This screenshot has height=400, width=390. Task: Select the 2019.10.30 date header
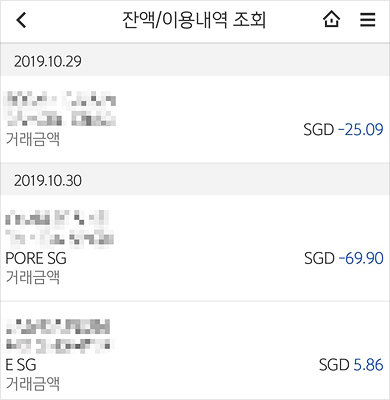pyautogui.click(x=48, y=180)
